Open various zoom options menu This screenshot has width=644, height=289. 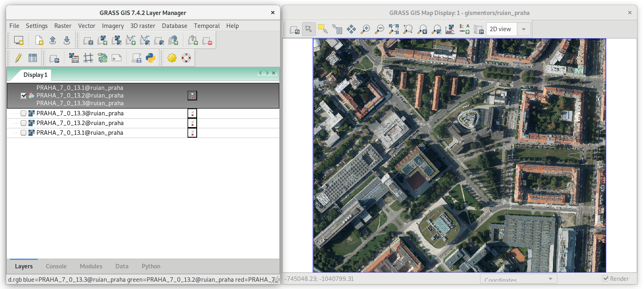(x=436, y=29)
